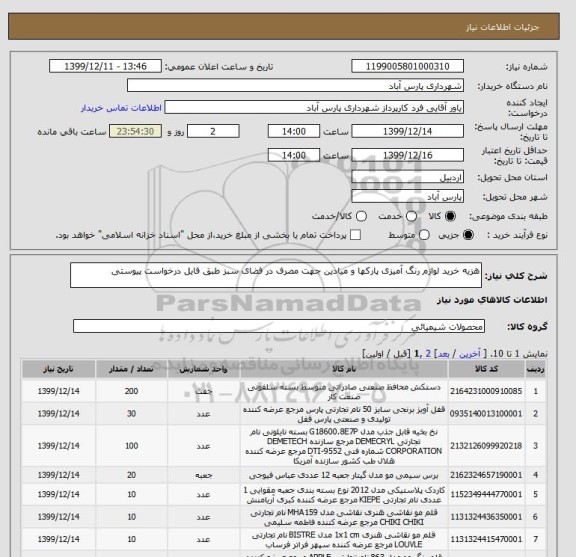The image size is (576, 557).
Task: Click the item name containing BISTRE LOUVLE
Action: [x=344, y=540]
